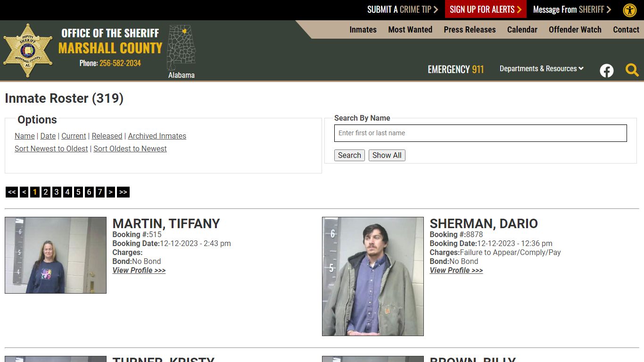Sign up for alerts button
The width and height of the screenshot is (644, 362).
(486, 9)
